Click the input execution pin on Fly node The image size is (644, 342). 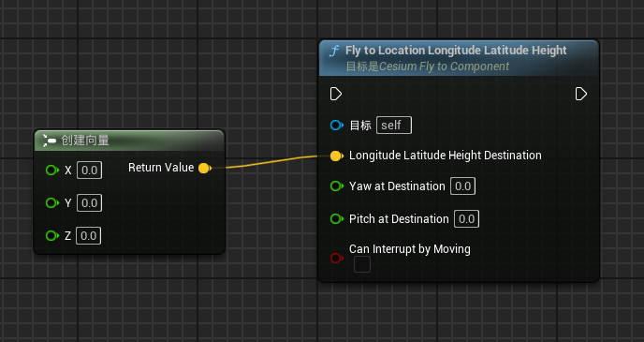[335, 94]
